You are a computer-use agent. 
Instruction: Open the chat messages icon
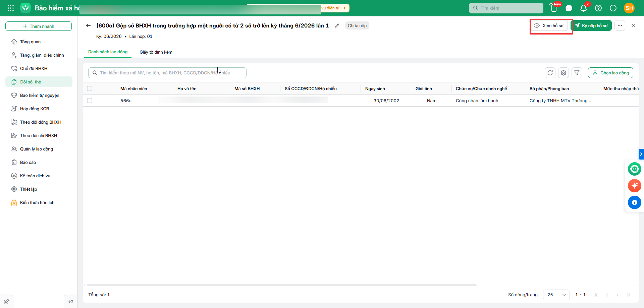point(569,8)
